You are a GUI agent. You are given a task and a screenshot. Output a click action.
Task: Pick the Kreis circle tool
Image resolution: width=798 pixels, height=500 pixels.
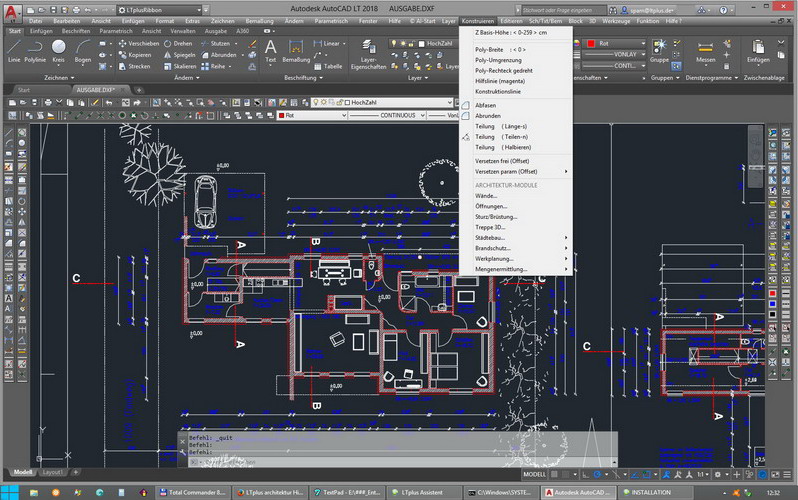(59, 52)
